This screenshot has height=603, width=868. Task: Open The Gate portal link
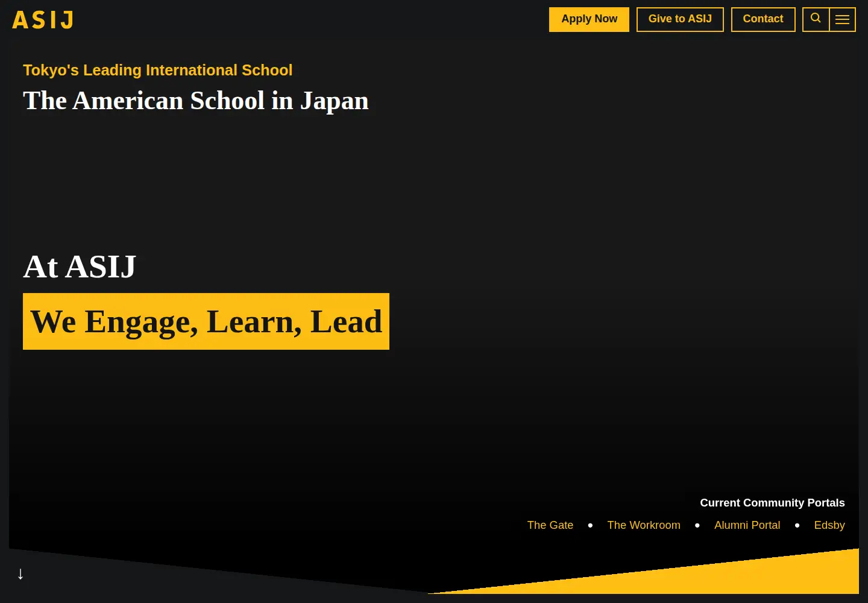tap(550, 525)
